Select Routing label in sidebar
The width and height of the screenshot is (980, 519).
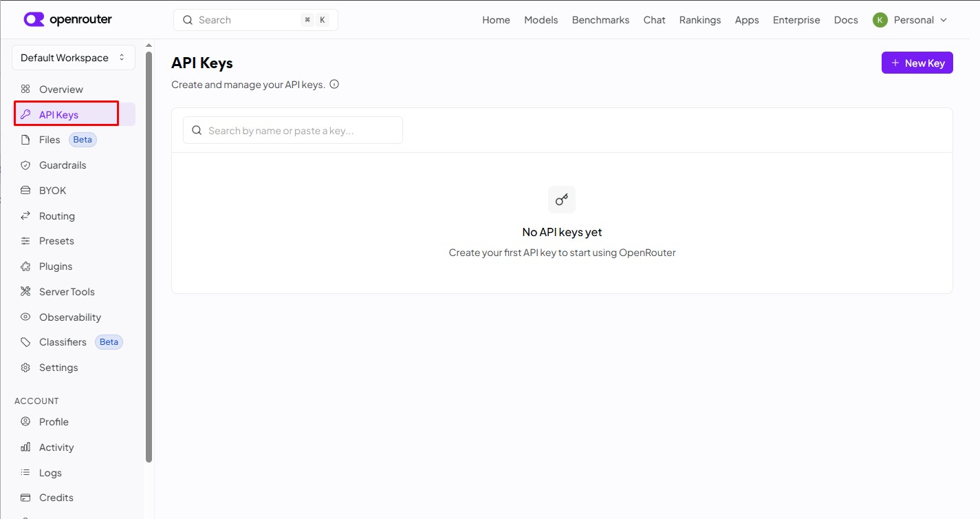(57, 216)
